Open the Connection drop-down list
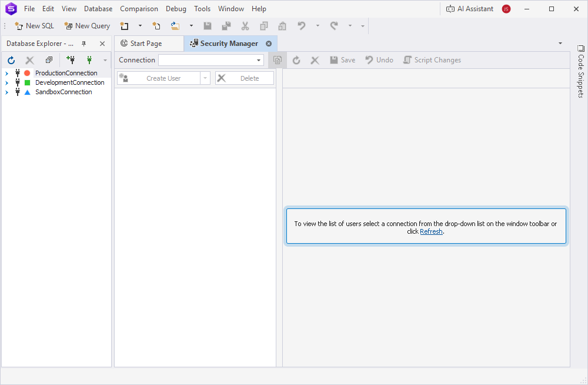The height and width of the screenshot is (385, 588). [259, 60]
